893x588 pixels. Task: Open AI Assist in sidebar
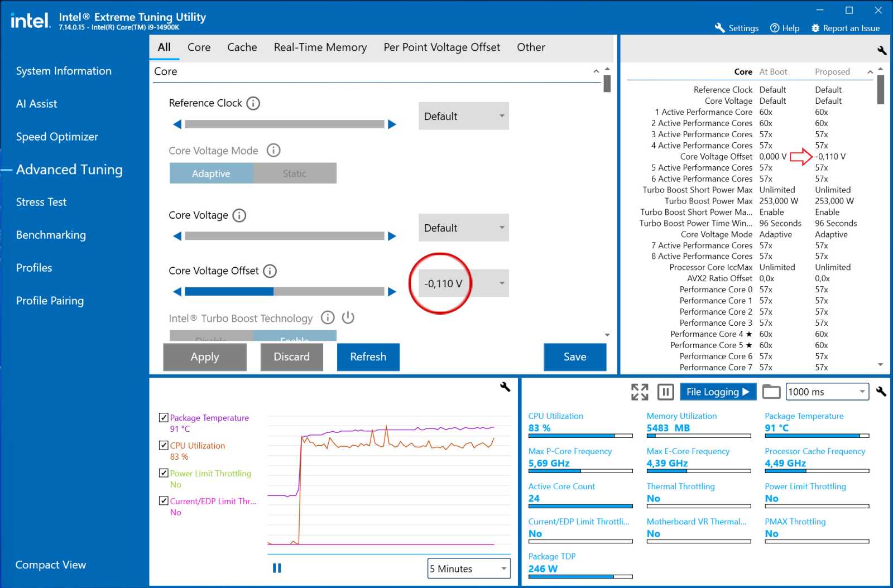pyautogui.click(x=36, y=104)
